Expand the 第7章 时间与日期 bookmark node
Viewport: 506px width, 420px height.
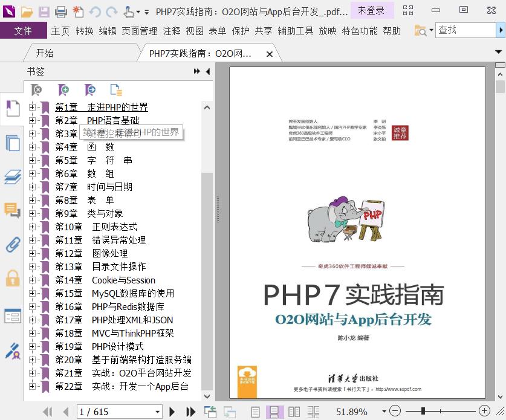pos(32,187)
